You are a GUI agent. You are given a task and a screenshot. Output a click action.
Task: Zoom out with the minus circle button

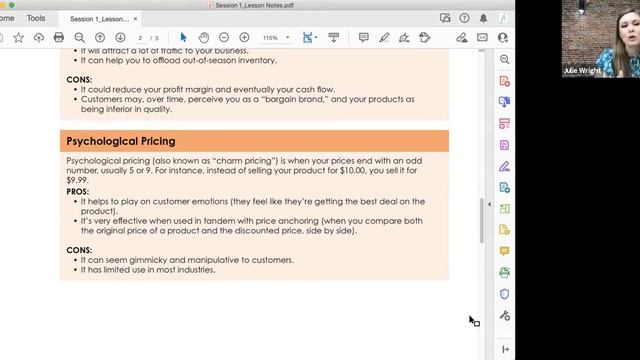click(224, 38)
